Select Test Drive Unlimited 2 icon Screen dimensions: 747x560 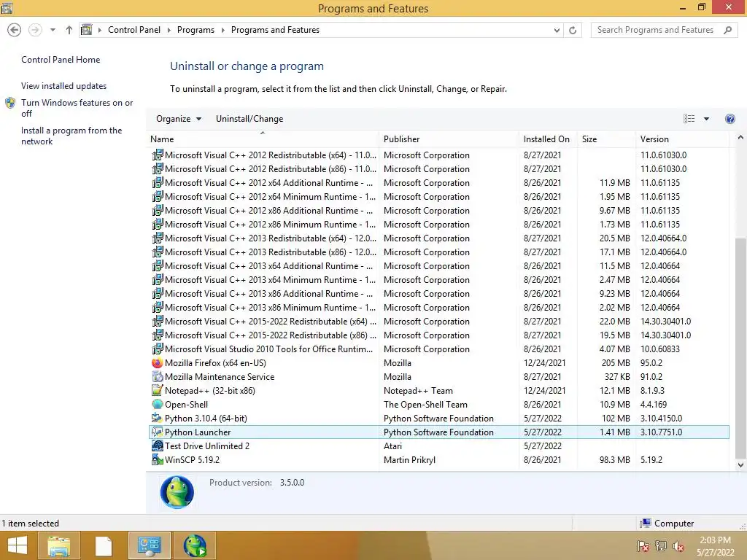pyautogui.click(x=158, y=446)
